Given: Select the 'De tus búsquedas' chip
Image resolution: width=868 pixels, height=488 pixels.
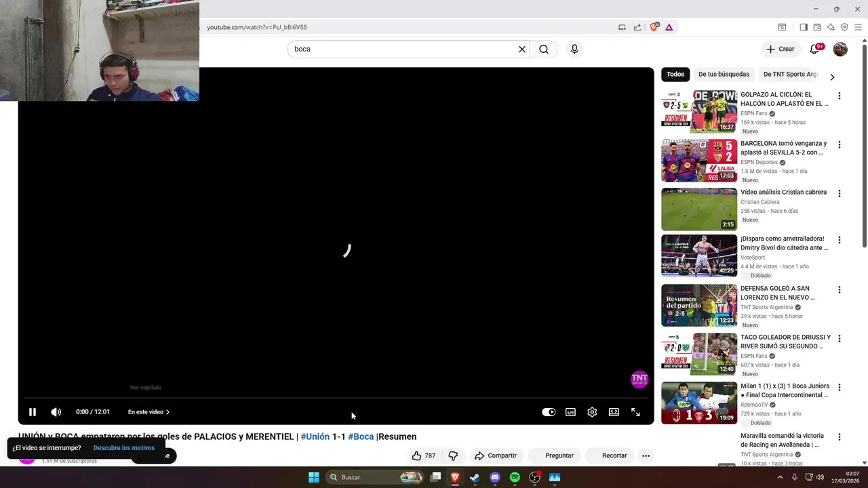Looking at the screenshot, I should point(724,74).
